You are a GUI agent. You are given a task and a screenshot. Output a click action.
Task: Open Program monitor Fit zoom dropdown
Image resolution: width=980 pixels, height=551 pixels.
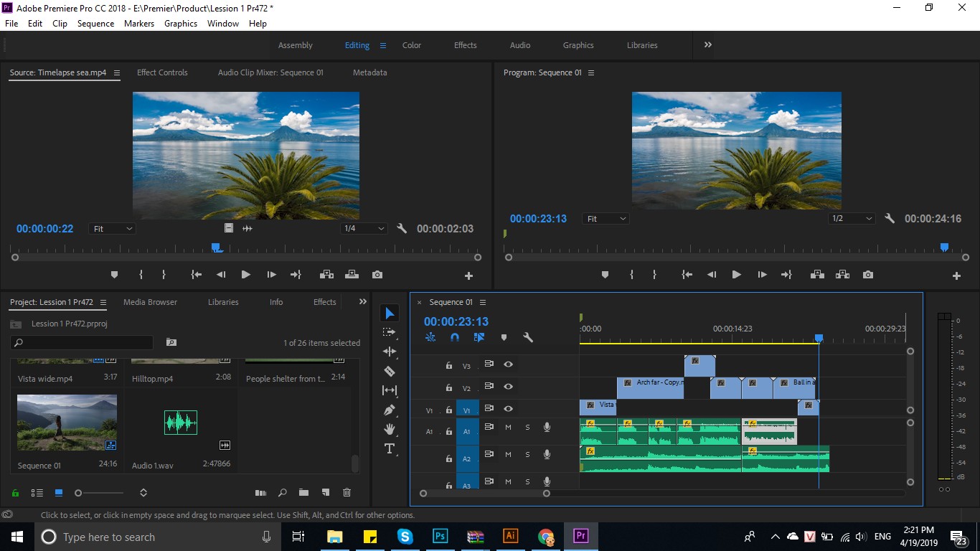(606, 218)
